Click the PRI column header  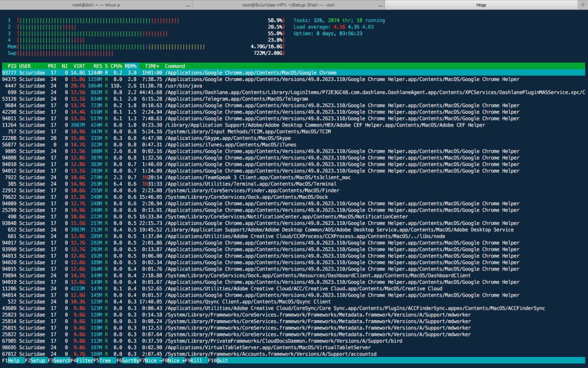52,66
